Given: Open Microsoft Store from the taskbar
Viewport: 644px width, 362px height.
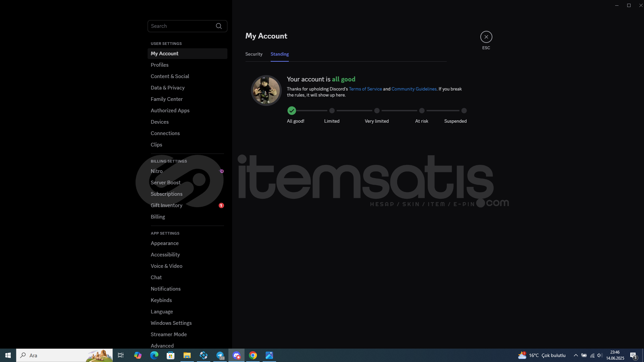Looking at the screenshot, I should (x=171, y=355).
